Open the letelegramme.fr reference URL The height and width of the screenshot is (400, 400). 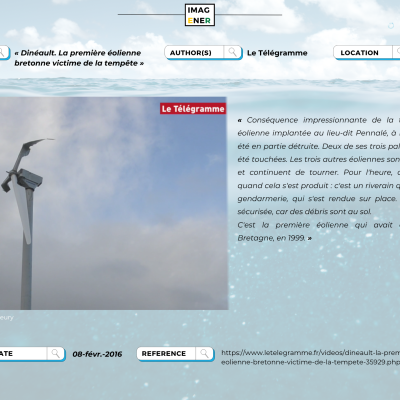coord(310,357)
